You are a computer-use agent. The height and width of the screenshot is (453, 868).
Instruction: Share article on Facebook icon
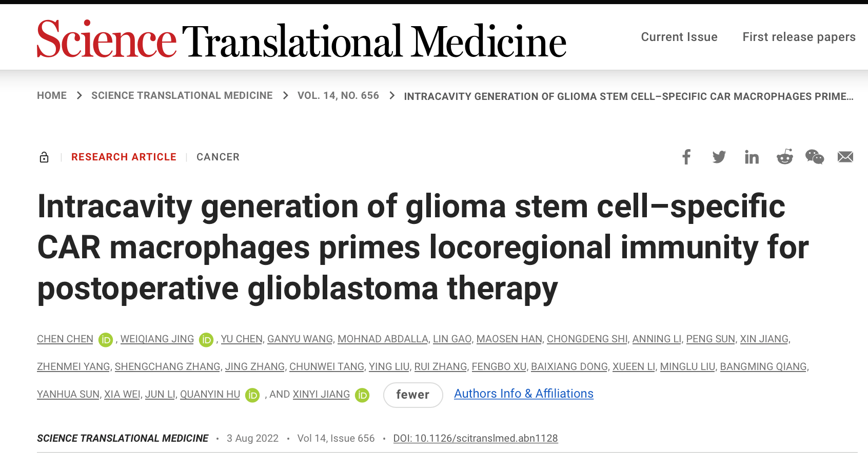[686, 157]
